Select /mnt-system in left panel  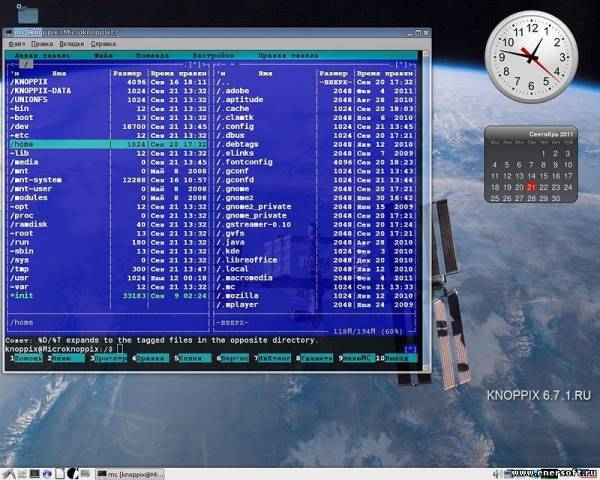coord(108,180)
